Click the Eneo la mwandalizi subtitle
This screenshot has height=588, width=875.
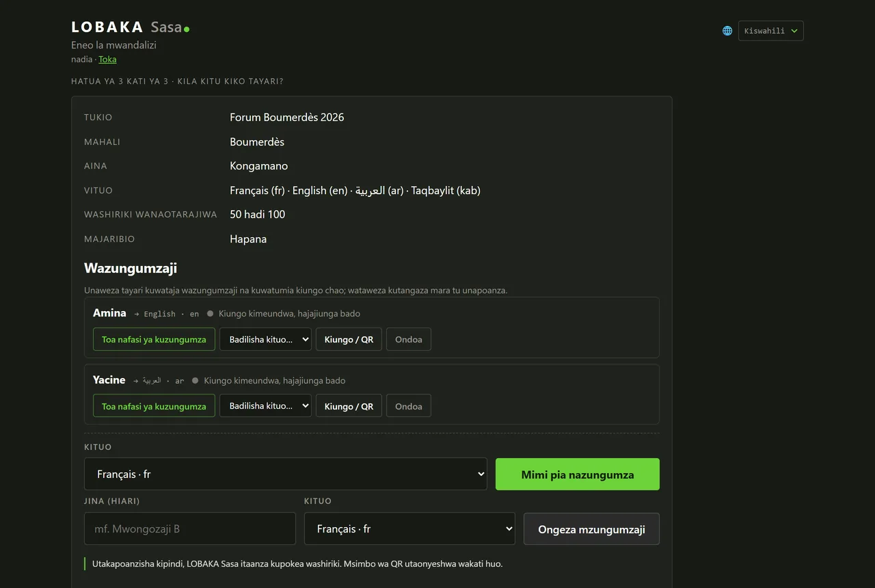click(x=113, y=45)
